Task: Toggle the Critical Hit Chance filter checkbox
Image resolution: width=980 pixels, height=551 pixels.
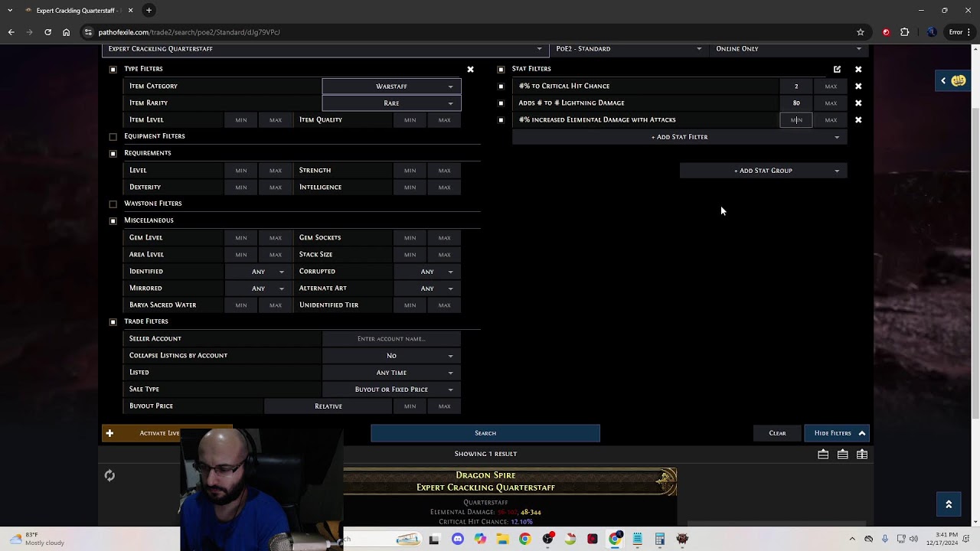Action: tap(501, 86)
